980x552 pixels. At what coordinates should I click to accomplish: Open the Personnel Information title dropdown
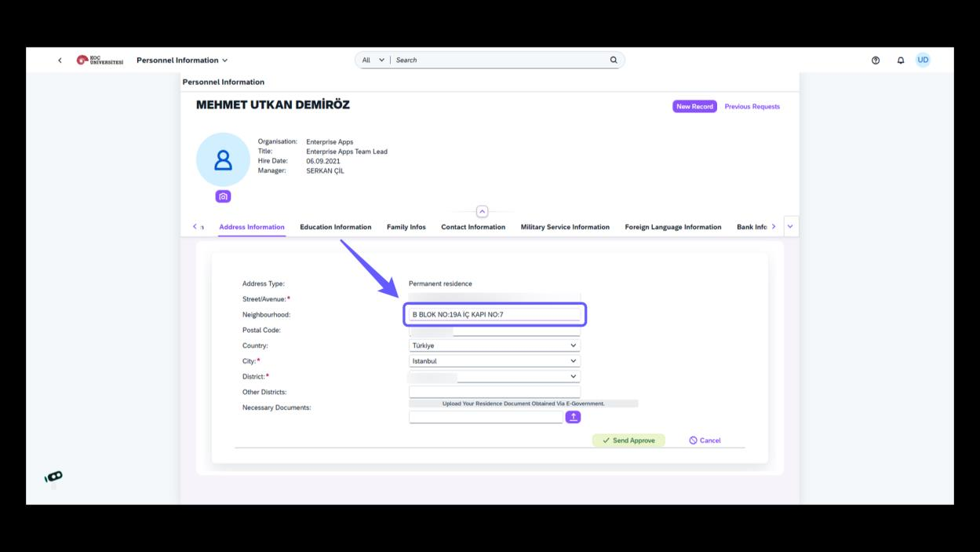click(182, 60)
